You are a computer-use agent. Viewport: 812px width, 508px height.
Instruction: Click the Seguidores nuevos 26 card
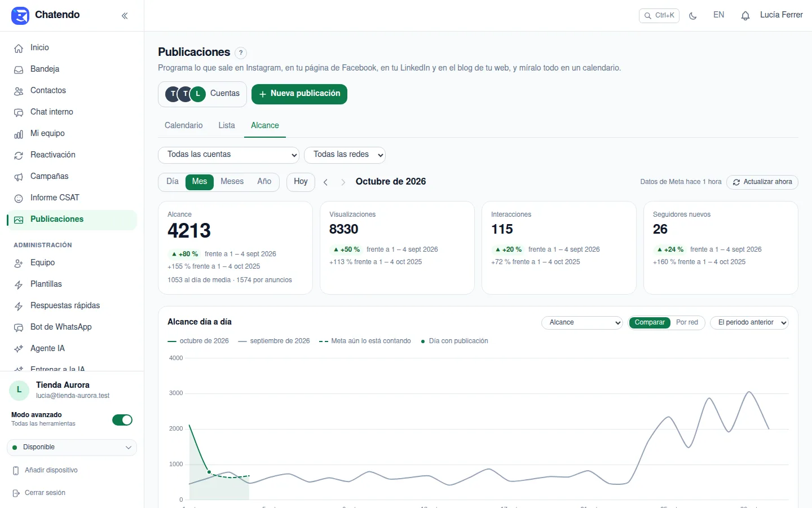click(x=721, y=248)
